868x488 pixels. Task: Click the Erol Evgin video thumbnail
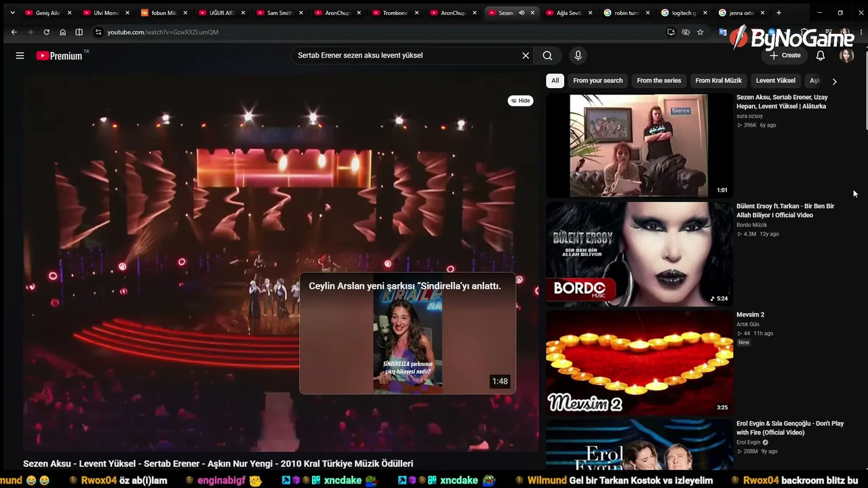click(639, 445)
